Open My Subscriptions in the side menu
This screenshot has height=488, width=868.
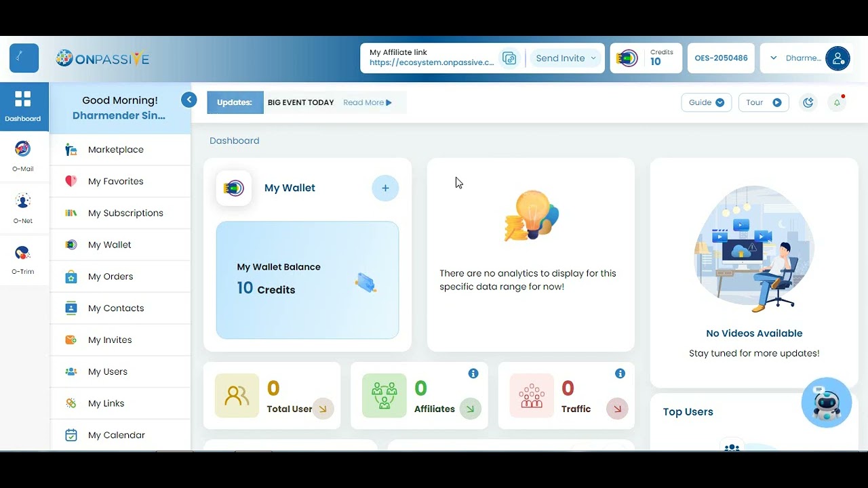click(121, 213)
